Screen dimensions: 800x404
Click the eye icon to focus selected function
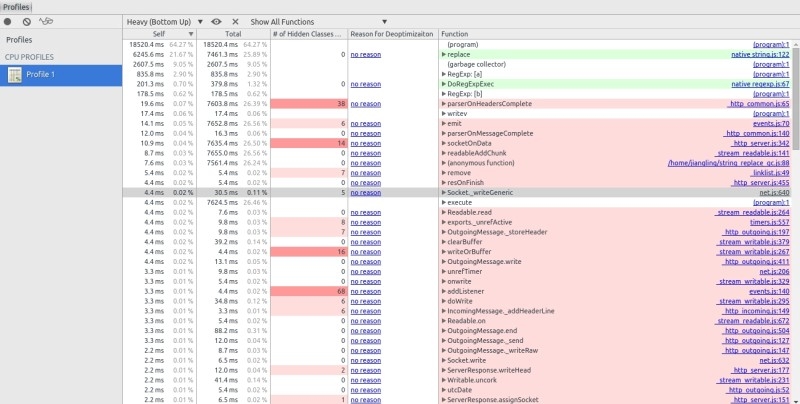click(x=217, y=21)
